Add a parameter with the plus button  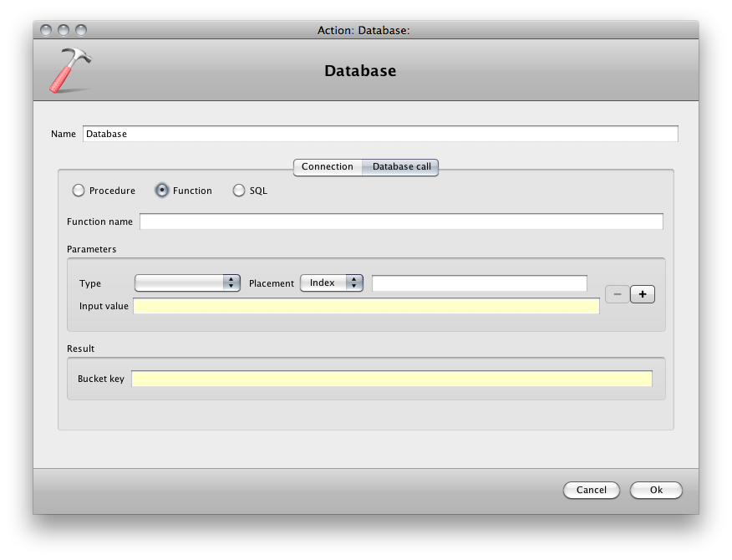pos(643,294)
